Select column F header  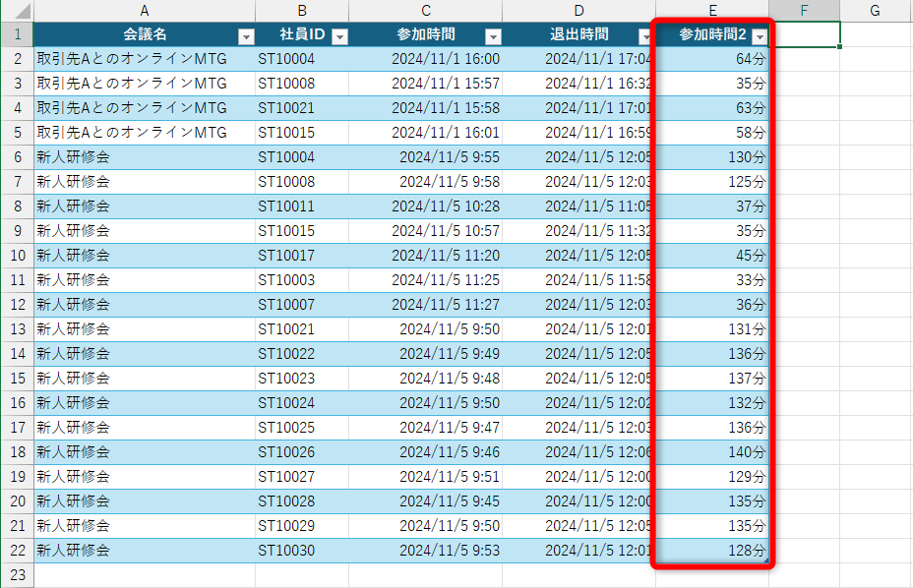click(804, 11)
